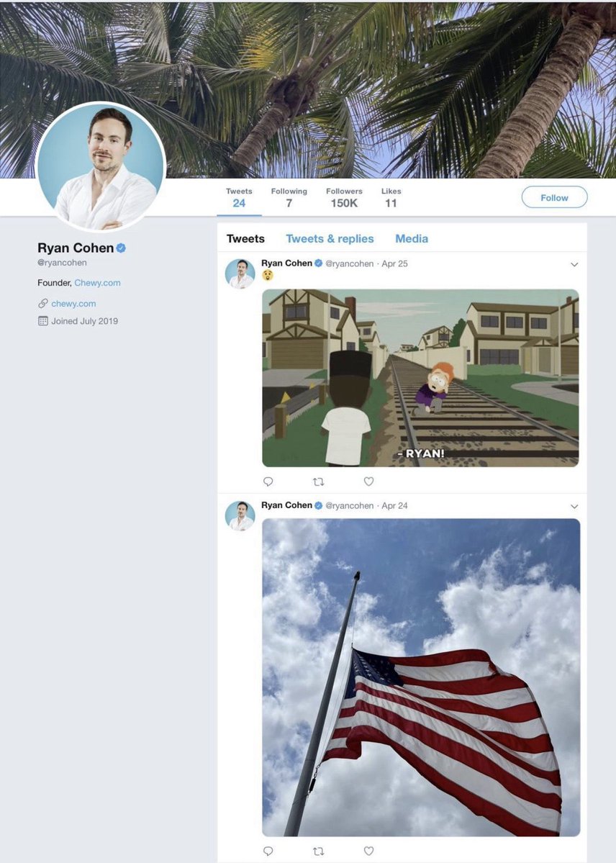The height and width of the screenshot is (863, 616).
Task: Open the April 24 tweet options chevron
Action: pyautogui.click(x=574, y=507)
